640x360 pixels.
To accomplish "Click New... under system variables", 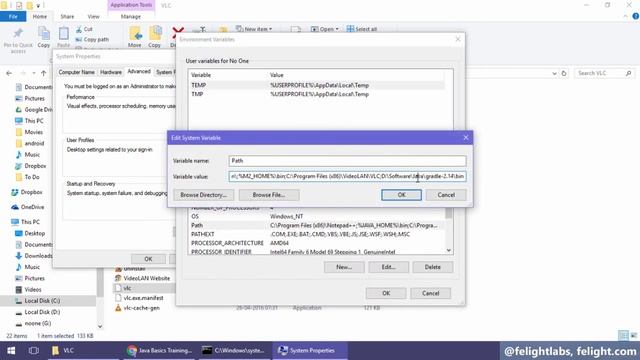I will [x=344, y=267].
